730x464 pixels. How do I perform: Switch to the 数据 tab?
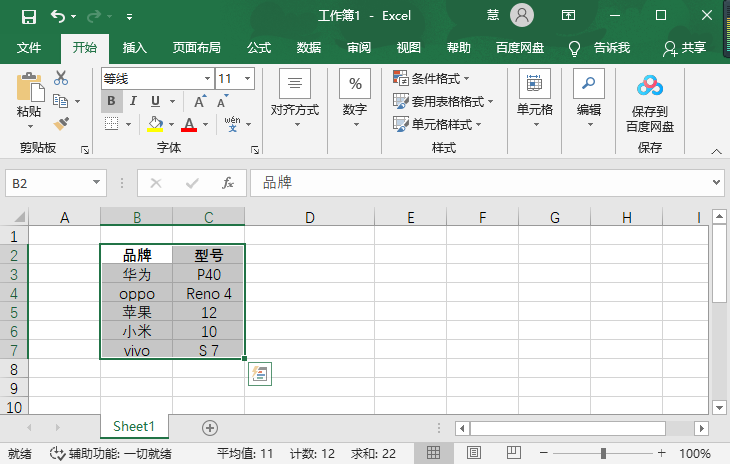tap(309, 47)
